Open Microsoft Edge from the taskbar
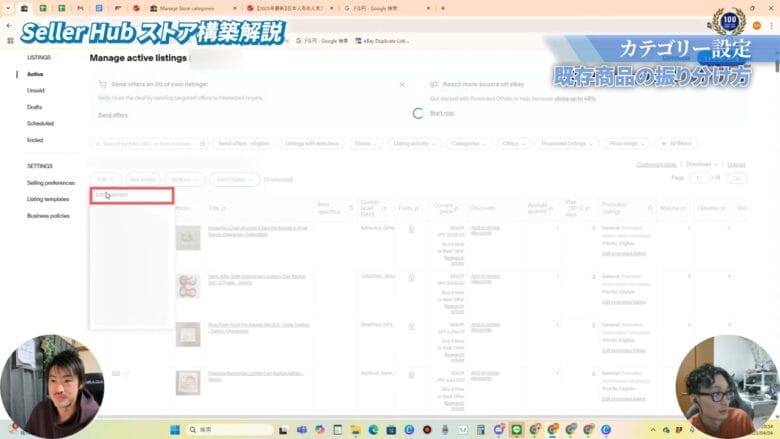Screen dimensions: 780x439 coord(373,430)
